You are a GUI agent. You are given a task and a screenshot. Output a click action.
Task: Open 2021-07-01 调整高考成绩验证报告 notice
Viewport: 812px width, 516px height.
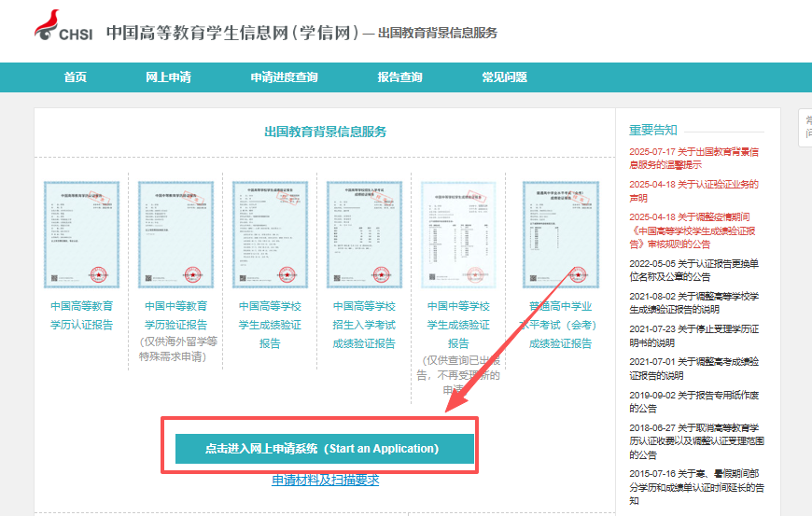693,369
